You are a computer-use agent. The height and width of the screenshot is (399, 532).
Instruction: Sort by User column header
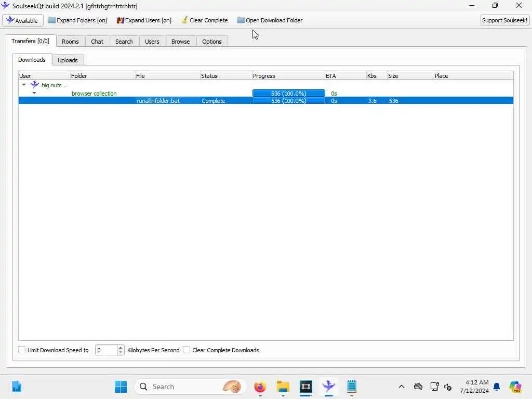click(44, 76)
